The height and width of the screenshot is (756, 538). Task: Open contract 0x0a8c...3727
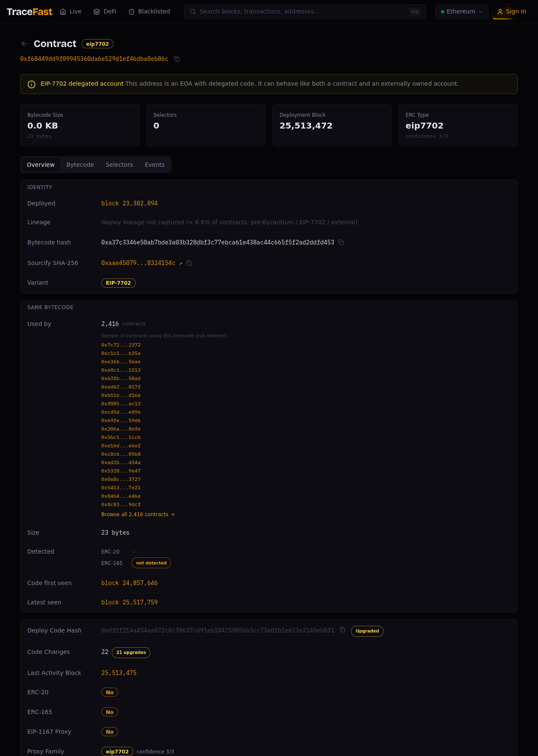click(x=121, y=479)
